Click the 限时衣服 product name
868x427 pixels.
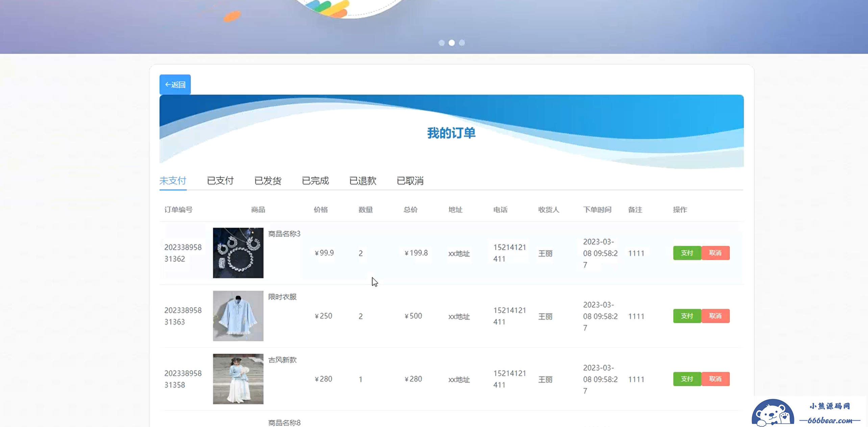point(282,297)
